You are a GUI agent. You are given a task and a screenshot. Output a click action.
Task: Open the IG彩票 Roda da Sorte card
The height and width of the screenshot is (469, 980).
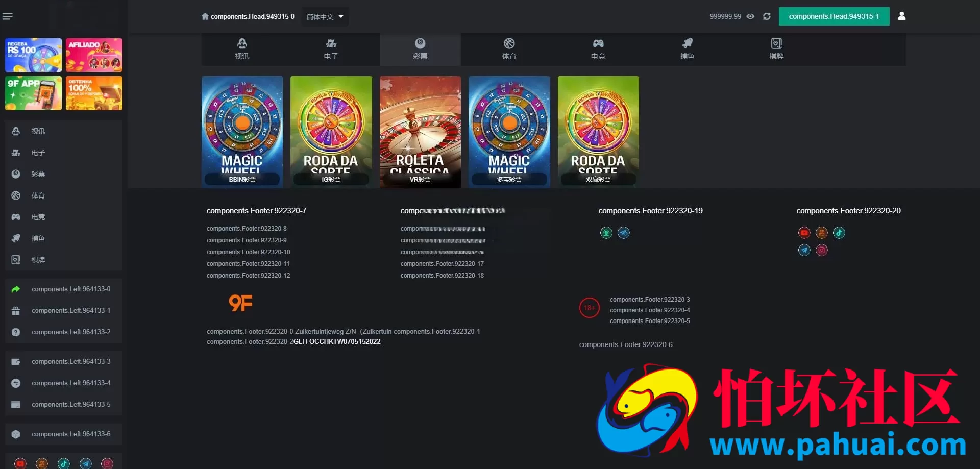click(x=331, y=132)
